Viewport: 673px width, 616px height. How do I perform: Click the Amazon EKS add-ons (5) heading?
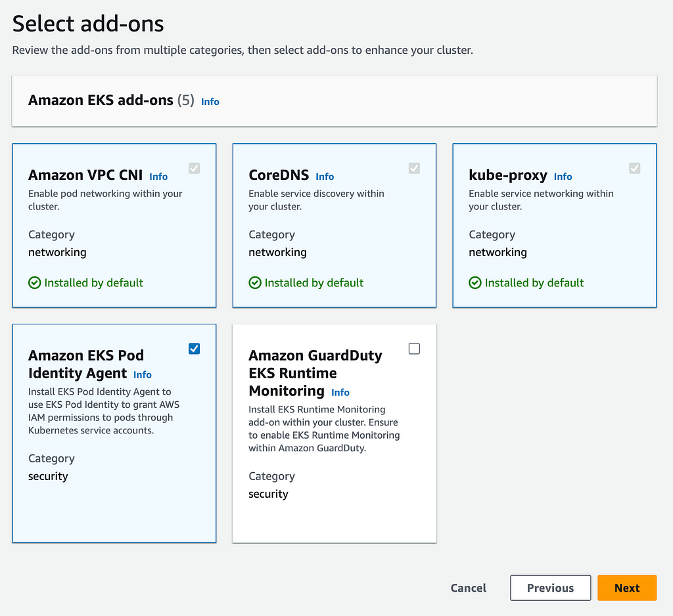point(111,100)
